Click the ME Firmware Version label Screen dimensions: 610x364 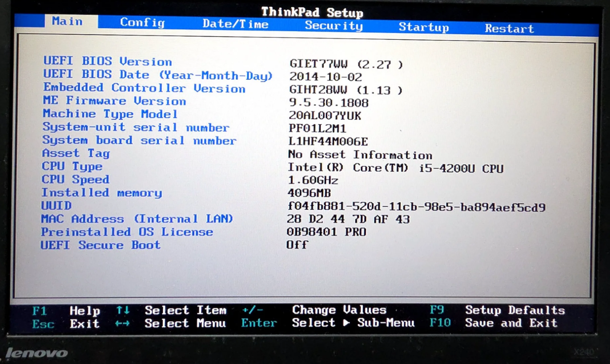coord(114,101)
